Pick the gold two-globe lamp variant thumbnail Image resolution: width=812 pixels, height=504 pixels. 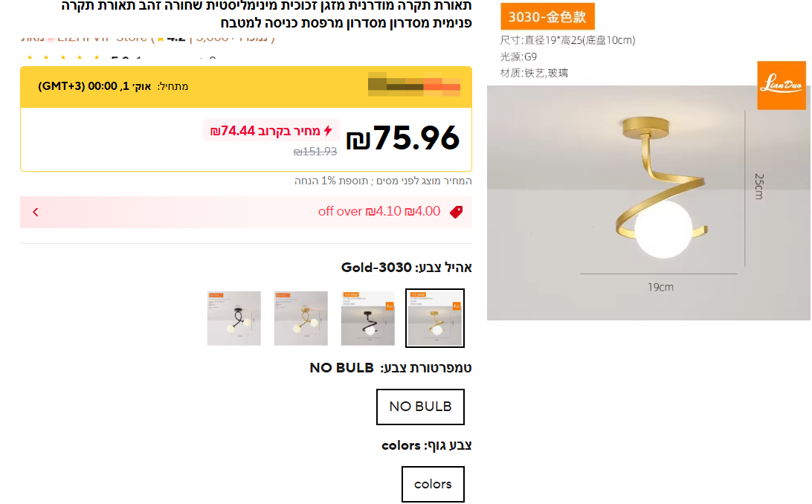click(x=301, y=318)
